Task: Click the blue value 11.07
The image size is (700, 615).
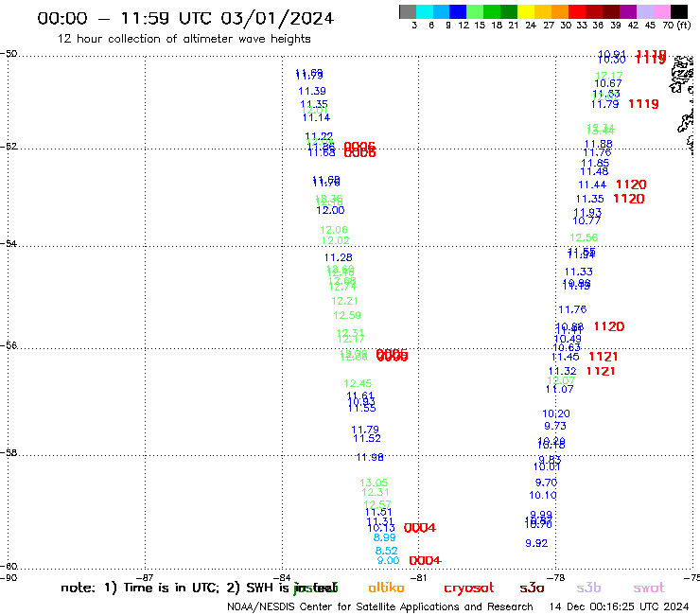Action: (560, 390)
